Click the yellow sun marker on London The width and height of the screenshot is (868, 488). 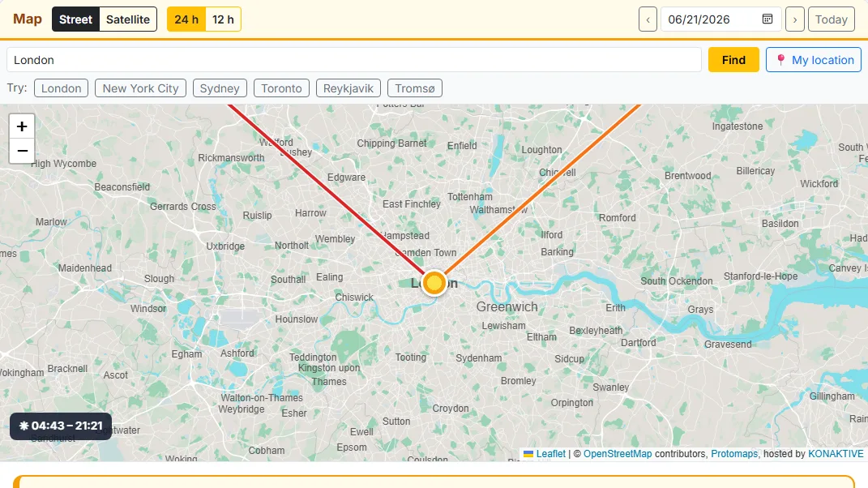[x=434, y=283]
